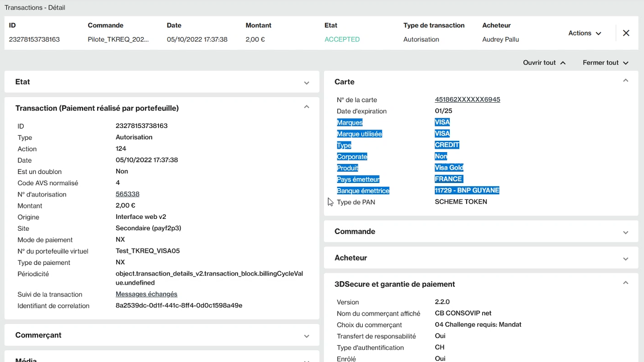Click the authentication type CH value
Screen dimensions: 644x362
tap(440, 347)
